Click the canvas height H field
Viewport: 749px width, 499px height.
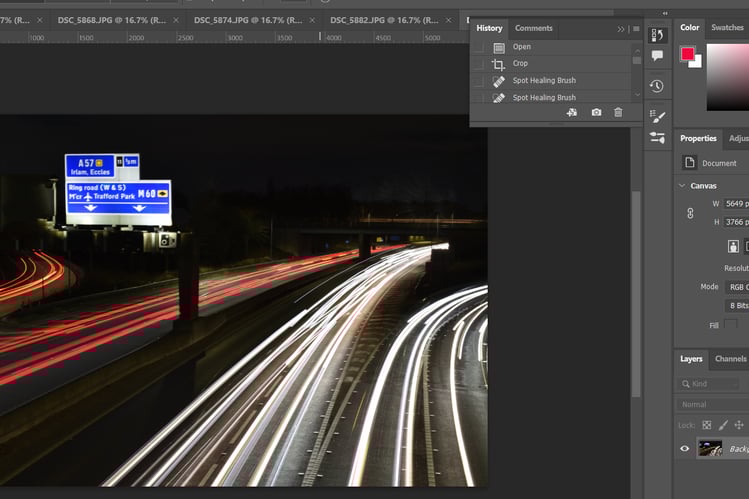tap(736, 222)
